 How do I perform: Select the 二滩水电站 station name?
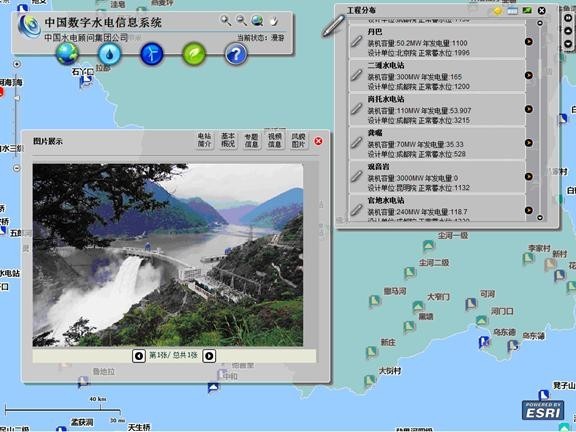click(386, 65)
